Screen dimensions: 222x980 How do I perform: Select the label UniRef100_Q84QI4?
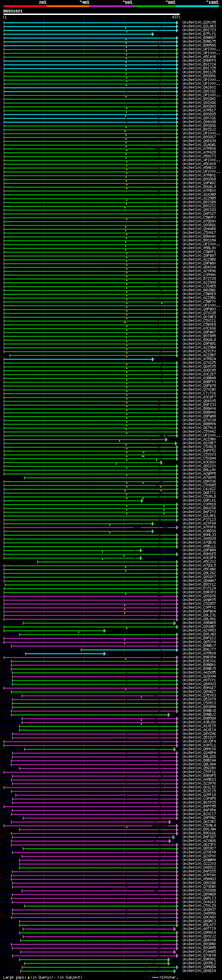click(x=199, y=971)
